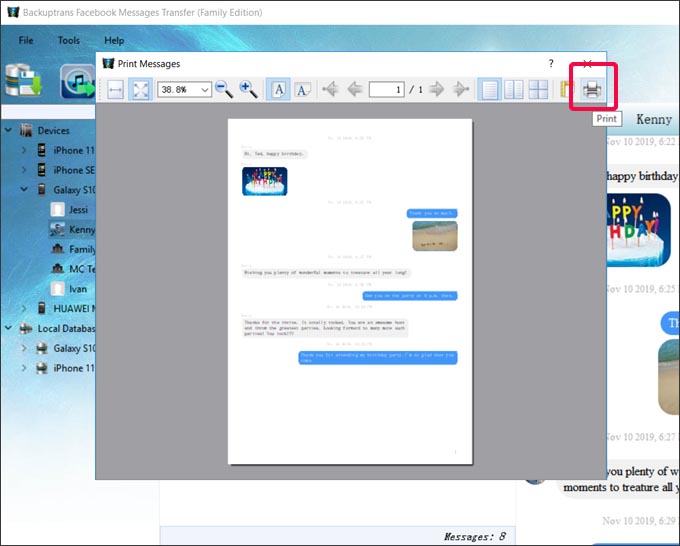Image resolution: width=680 pixels, height=546 pixels.
Task: Click the page number input field
Action: [x=386, y=89]
